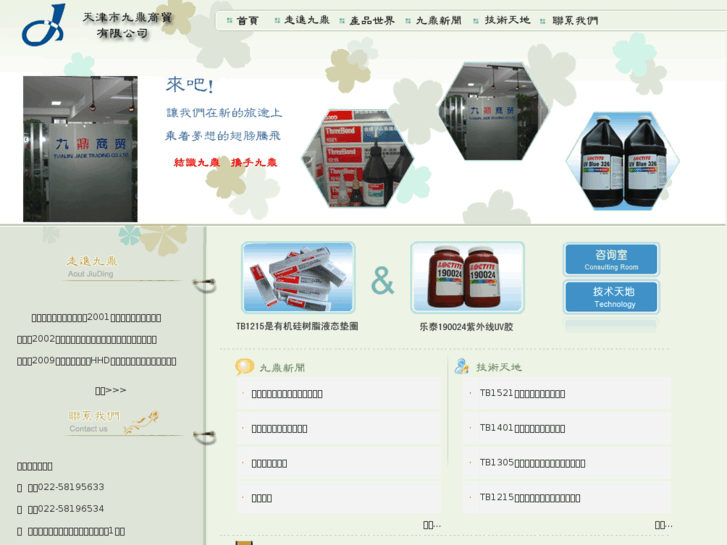Click the 咨询室 Consulting Room button

click(611, 259)
